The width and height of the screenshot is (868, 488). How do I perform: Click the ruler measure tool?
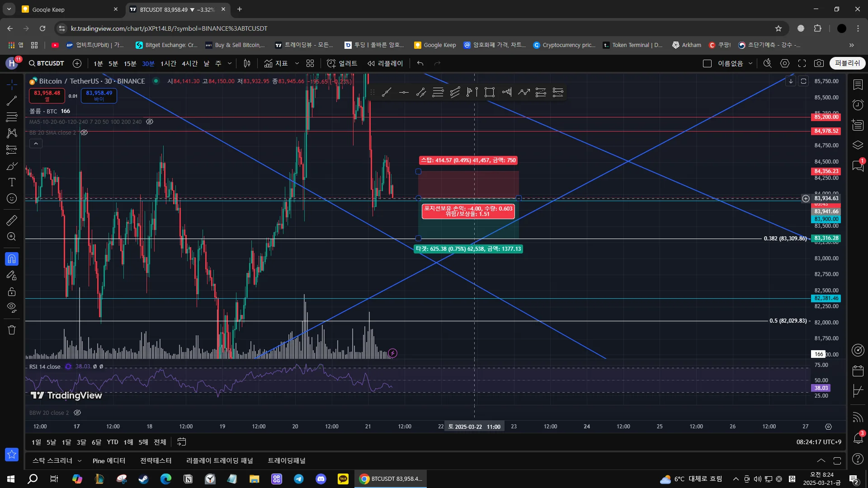tap(12, 221)
